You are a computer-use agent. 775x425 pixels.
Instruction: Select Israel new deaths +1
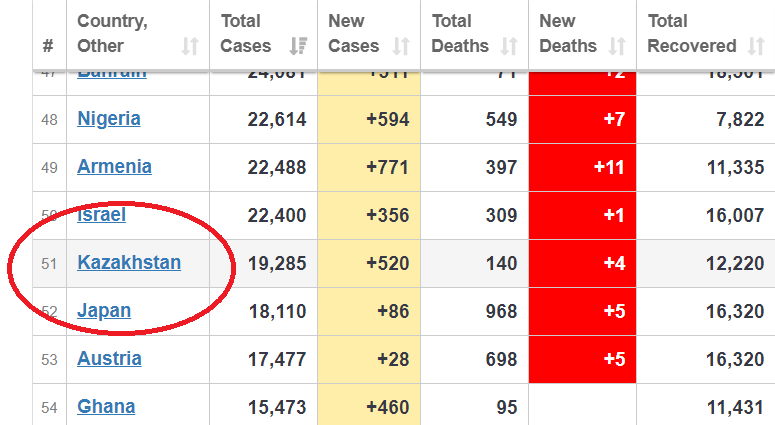click(x=614, y=215)
